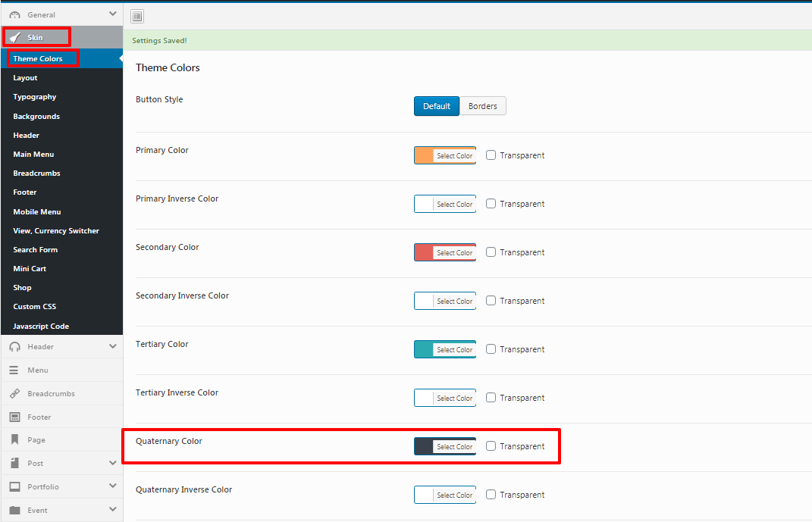Check Transparent for Secondary Color

tap(491, 252)
